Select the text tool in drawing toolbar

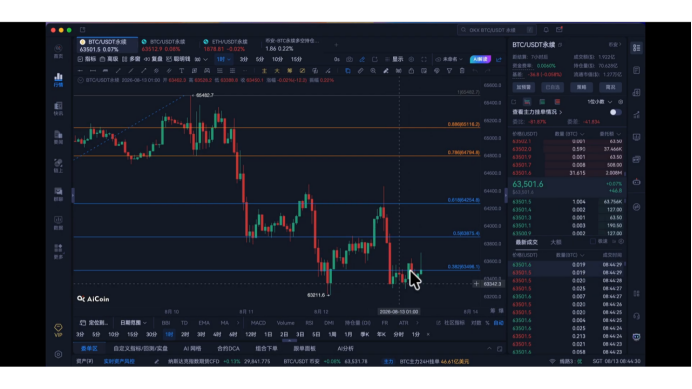click(181, 71)
